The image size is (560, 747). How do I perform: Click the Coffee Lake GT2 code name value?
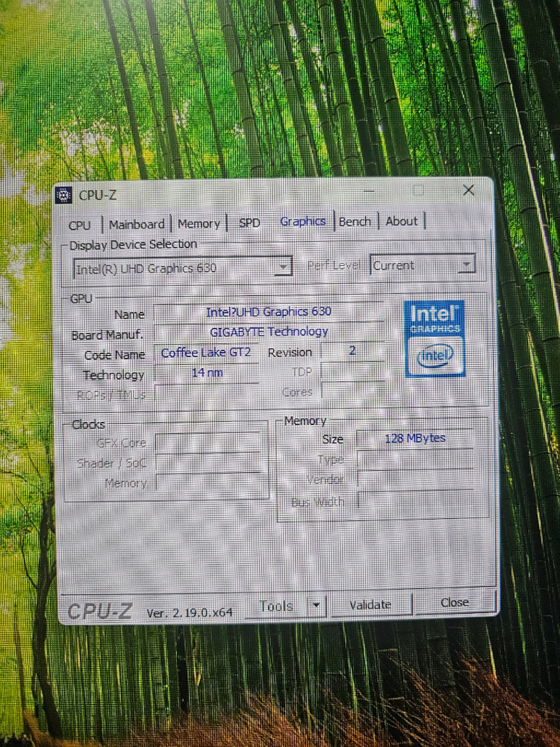(x=206, y=353)
